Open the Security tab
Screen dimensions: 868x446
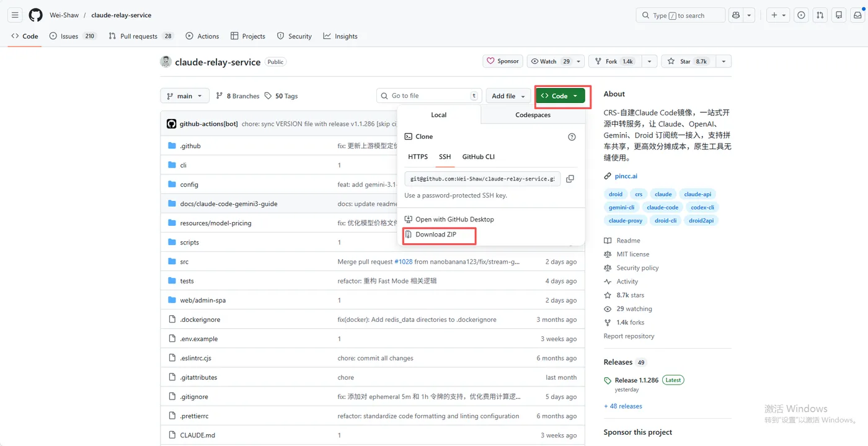(294, 36)
